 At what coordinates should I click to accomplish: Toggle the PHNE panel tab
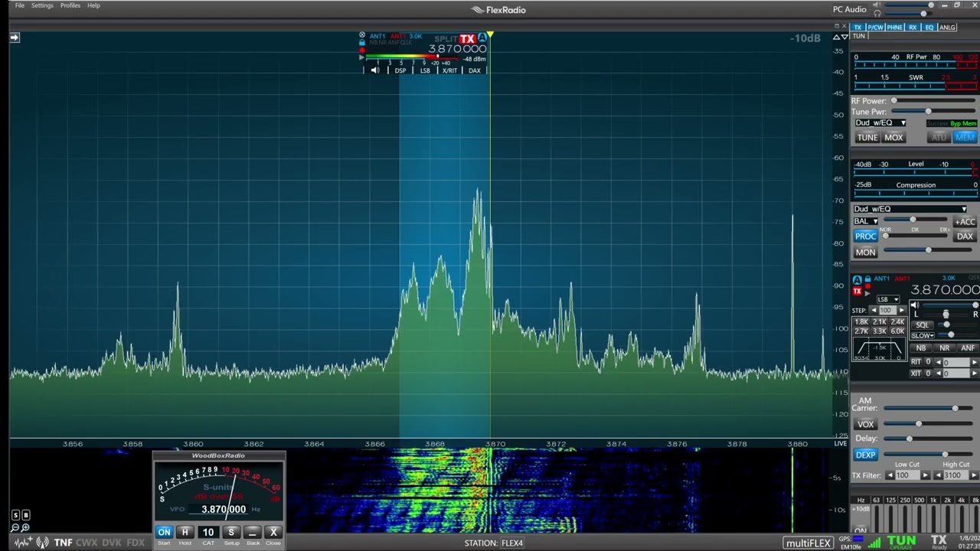tap(894, 28)
